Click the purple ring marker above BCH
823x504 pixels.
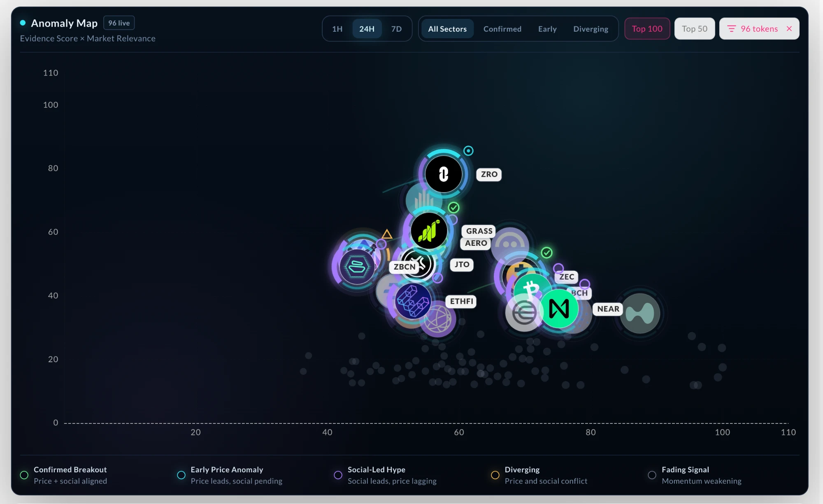tap(585, 284)
